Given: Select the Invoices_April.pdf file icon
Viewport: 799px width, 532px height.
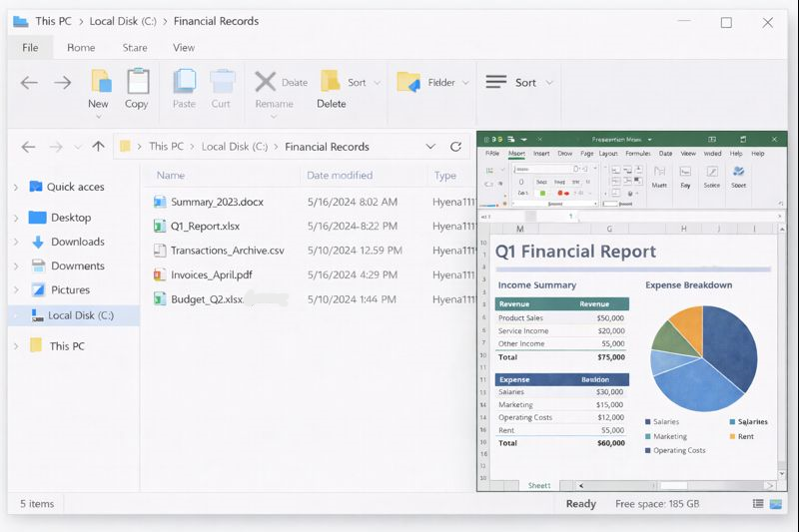Looking at the screenshot, I should pos(160,274).
